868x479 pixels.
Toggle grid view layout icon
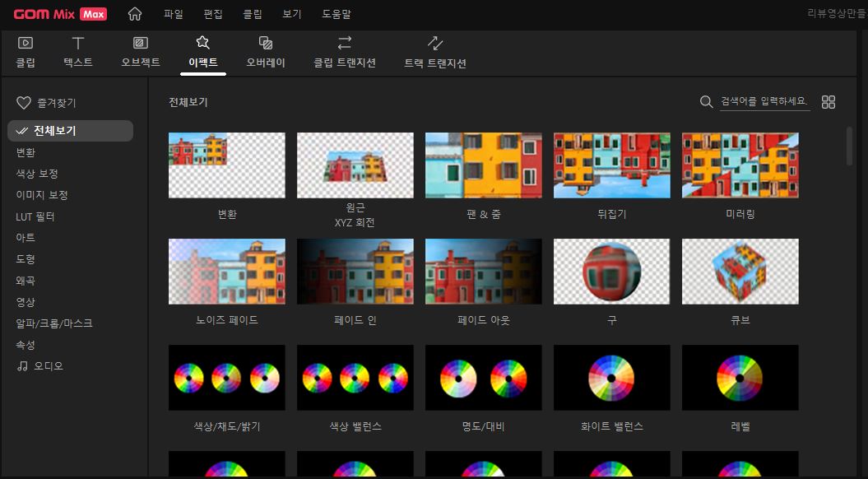[829, 102]
